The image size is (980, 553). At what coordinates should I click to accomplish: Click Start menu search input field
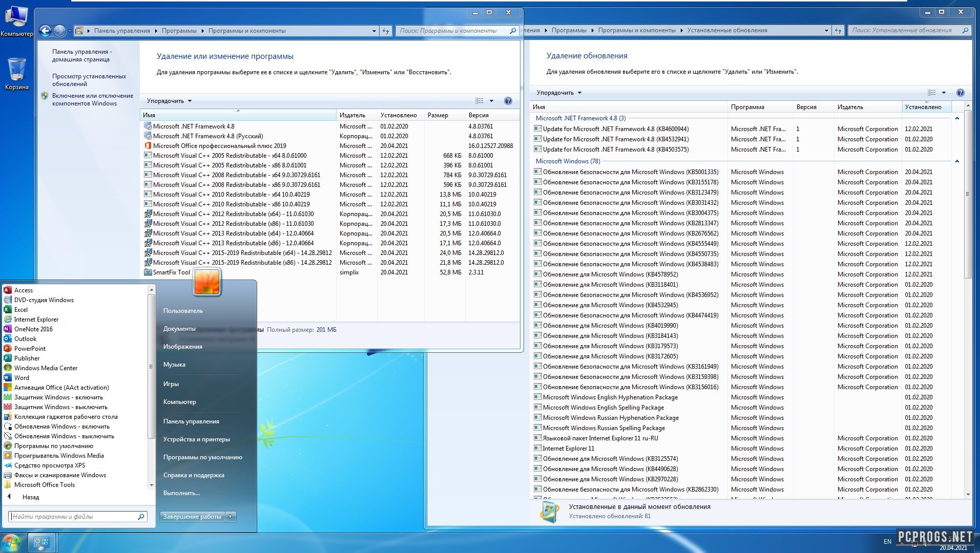[74, 517]
